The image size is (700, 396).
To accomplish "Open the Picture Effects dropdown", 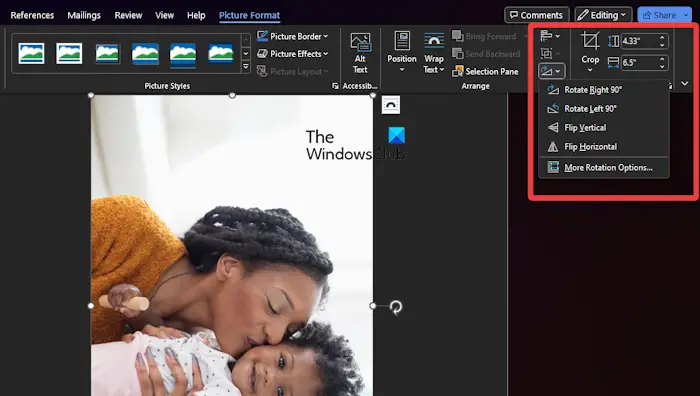I will point(292,54).
